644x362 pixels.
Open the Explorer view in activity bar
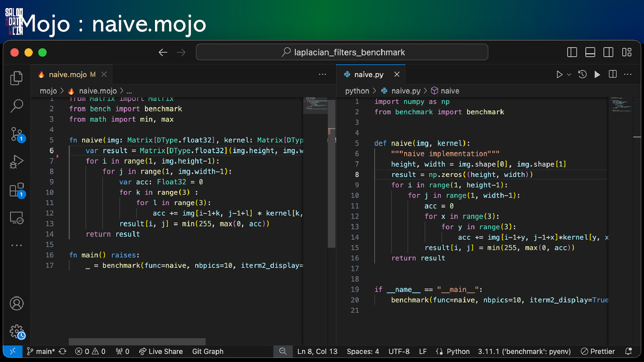coord(17,78)
